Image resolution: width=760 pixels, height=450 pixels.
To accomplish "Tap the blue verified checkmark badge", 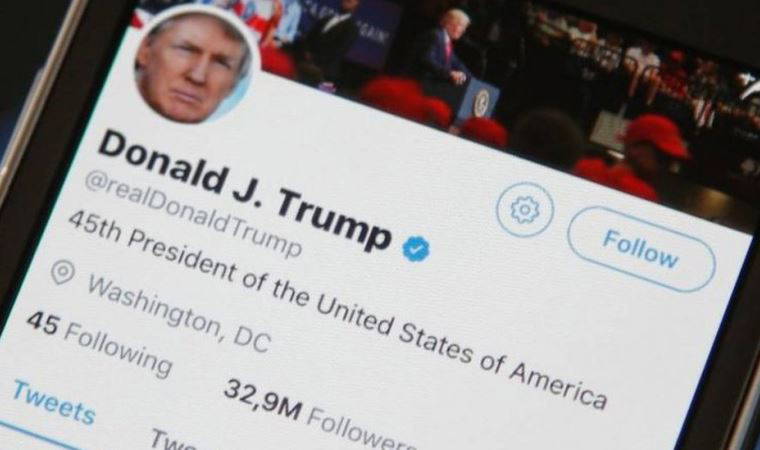I will click(x=416, y=248).
